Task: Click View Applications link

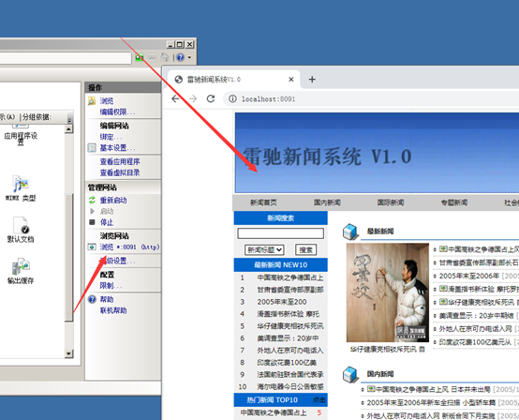Action: (x=120, y=161)
